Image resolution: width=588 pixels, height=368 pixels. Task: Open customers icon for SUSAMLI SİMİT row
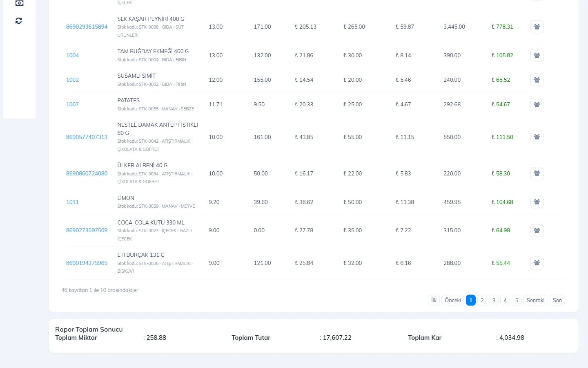point(537,80)
